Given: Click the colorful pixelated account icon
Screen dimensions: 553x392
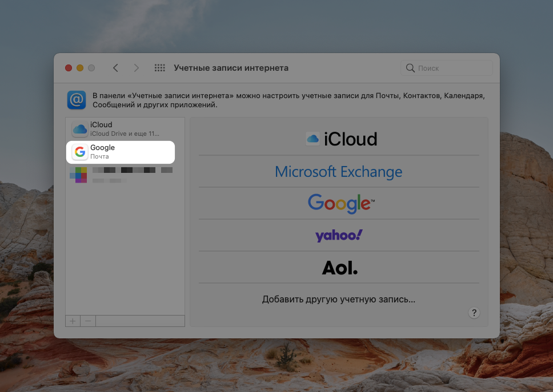Looking at the screenshot, I should (78, 175).
